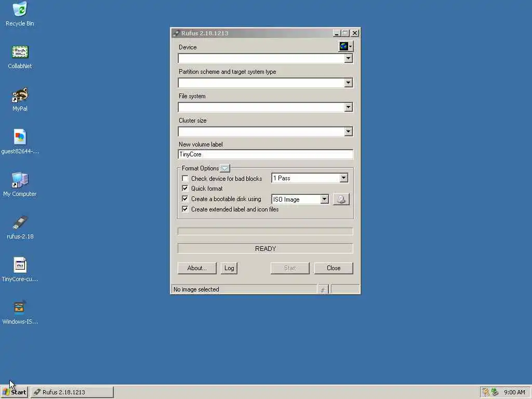This screenshot has width=532, height=399.
Task: Select the rufus-2.18 USB icon
Action: 20,227
